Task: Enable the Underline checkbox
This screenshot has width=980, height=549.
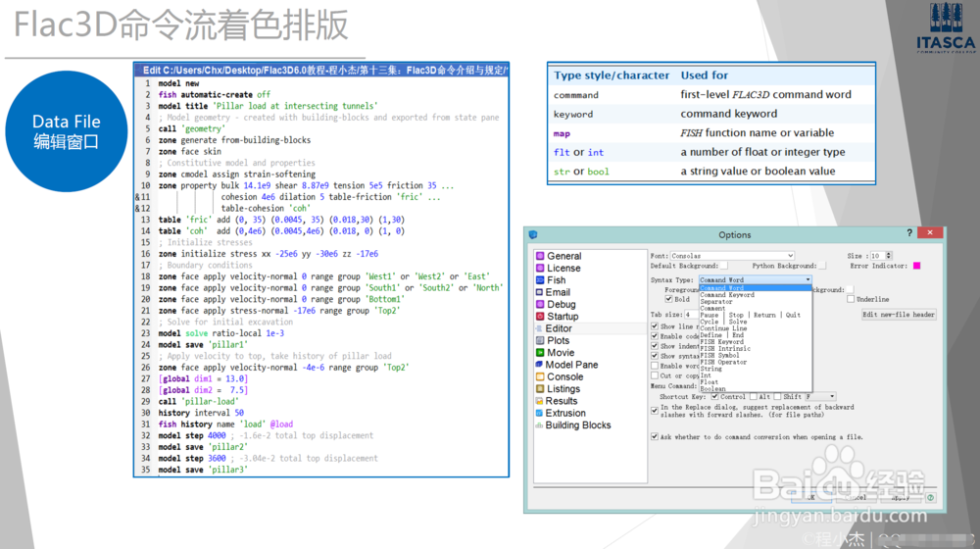Action: (x=851, y=300)
